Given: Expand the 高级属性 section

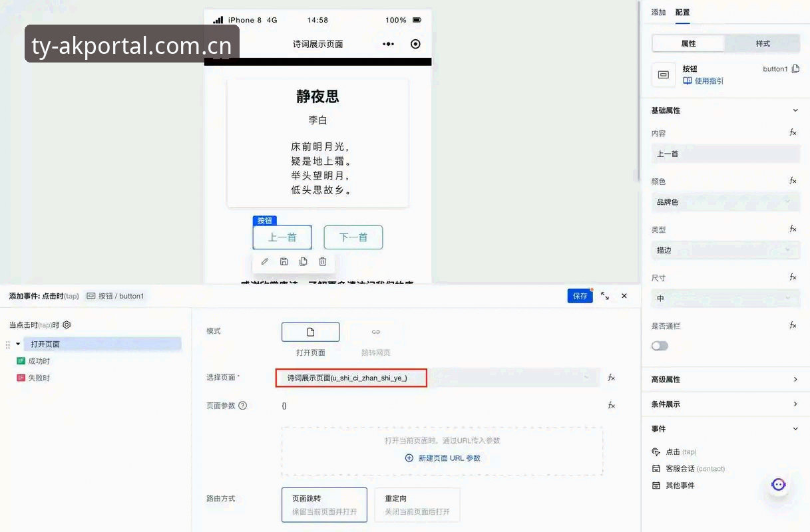Looking at the screenshot, I should [x=795, y=380].
